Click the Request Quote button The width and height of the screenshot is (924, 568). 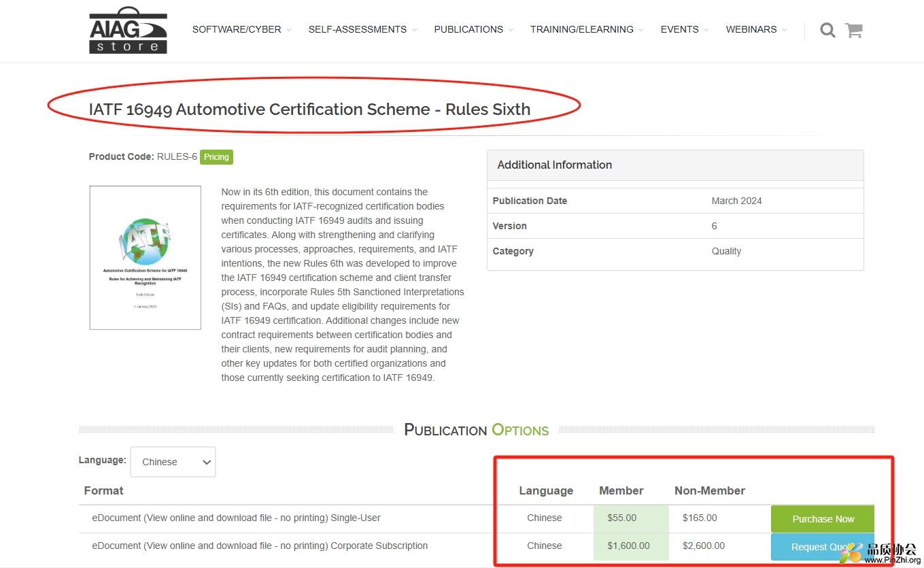point(823,547)
